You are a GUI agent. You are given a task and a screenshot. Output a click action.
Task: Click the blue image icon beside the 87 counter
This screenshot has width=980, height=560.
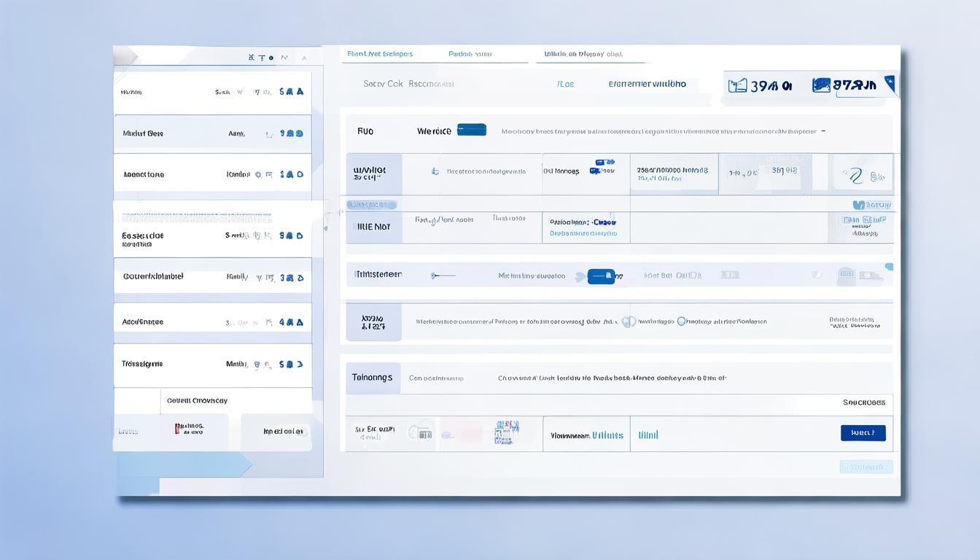pos(822,85)
